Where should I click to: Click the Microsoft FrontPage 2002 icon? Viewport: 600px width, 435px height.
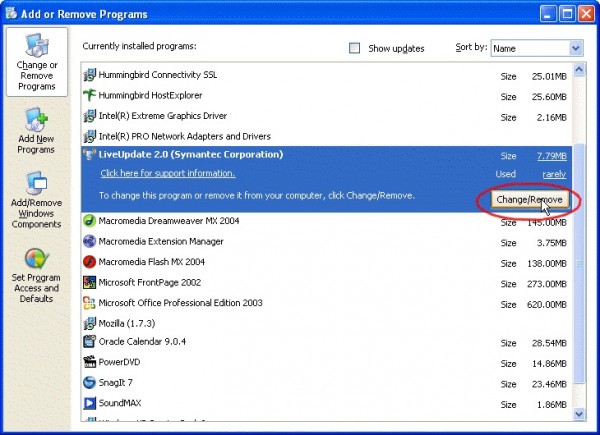90,282
